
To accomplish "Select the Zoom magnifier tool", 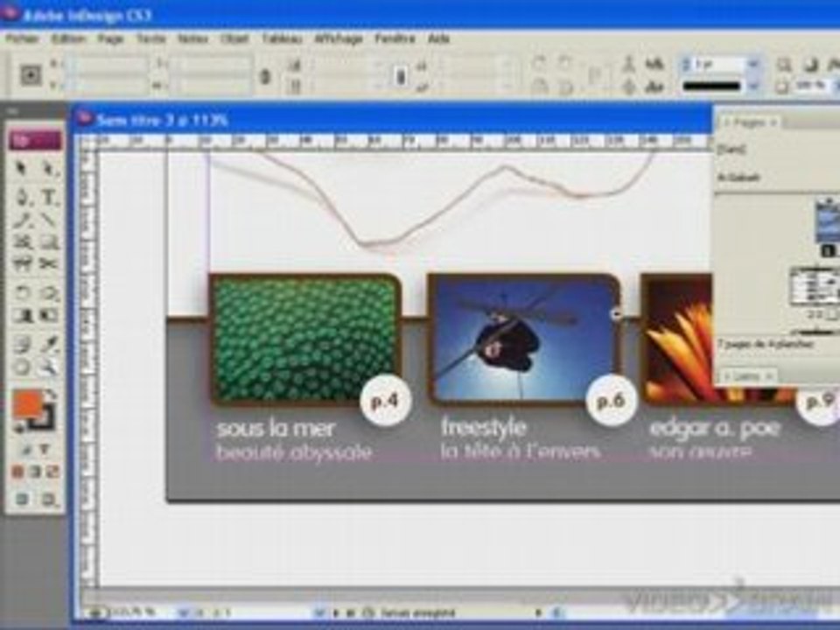I will tap(49, 367).
